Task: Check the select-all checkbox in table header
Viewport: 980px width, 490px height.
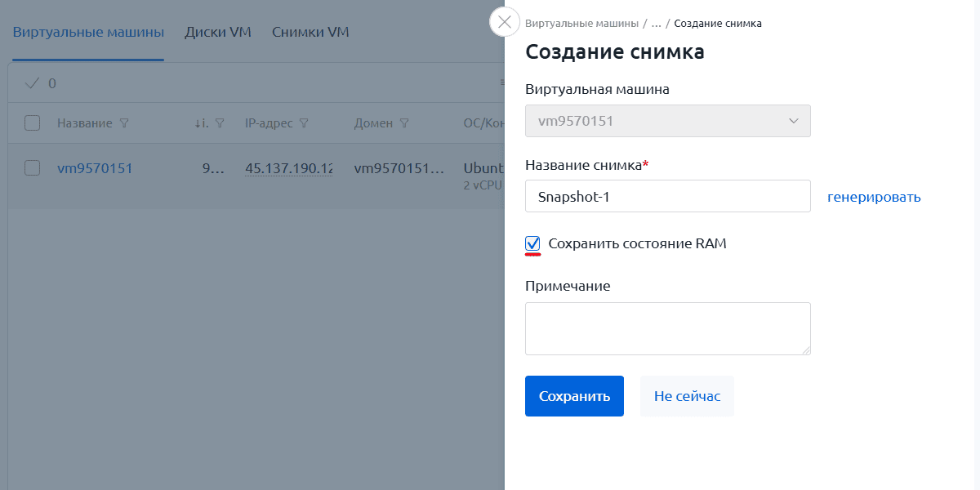Action: [33, 123]
